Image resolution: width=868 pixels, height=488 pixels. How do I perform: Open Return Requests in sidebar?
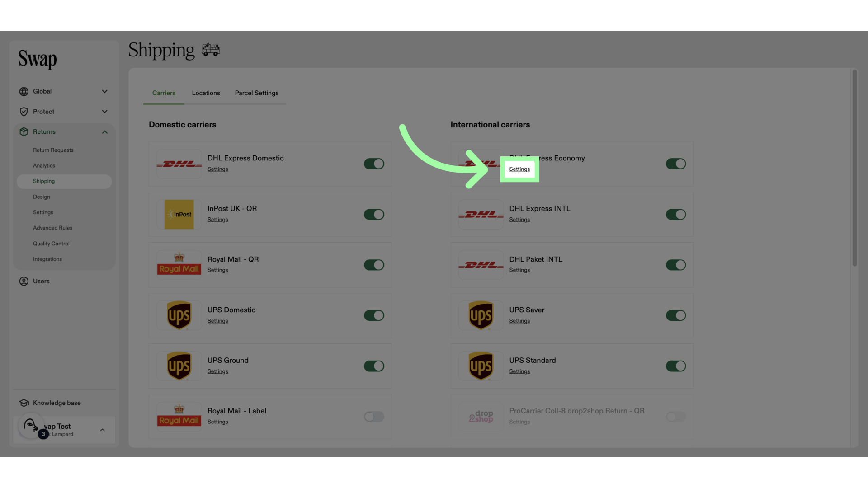tap(53, 150)
